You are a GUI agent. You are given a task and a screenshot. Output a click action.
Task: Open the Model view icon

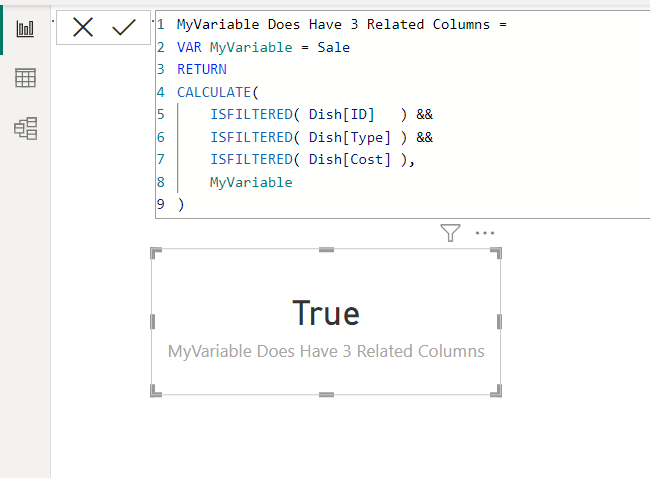pos(25,128)
